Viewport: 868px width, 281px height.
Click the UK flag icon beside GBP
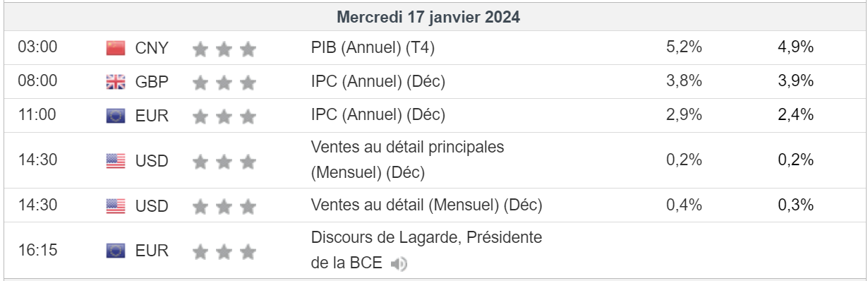tap(115, 83)
